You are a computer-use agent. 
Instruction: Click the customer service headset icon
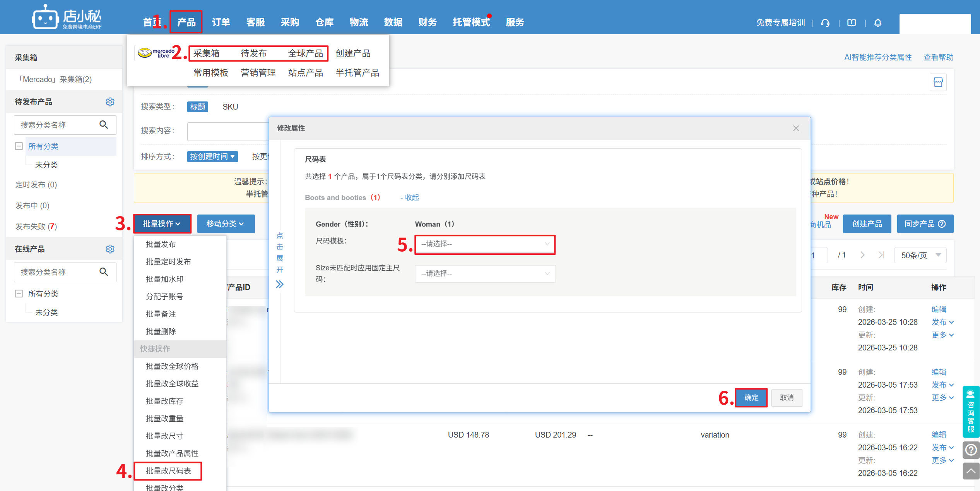tap(825, 23)
